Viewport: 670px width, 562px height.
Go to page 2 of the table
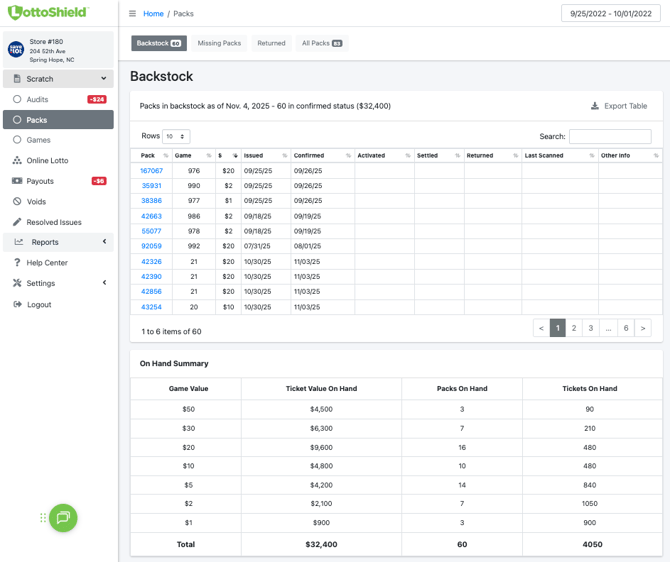click(x=574, y=328)
